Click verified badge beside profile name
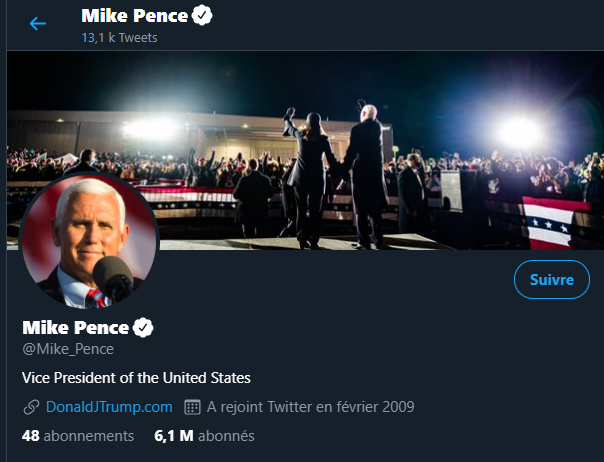Viewport: 604px width, 462px height. click(x=144, y=327)
